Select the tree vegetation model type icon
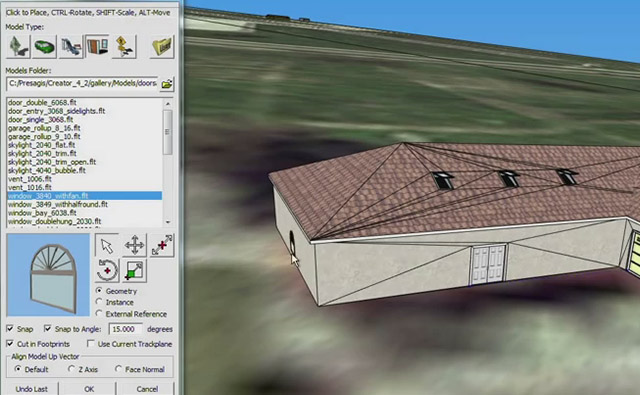Screen dimensions: 640x395 [18, 47]
